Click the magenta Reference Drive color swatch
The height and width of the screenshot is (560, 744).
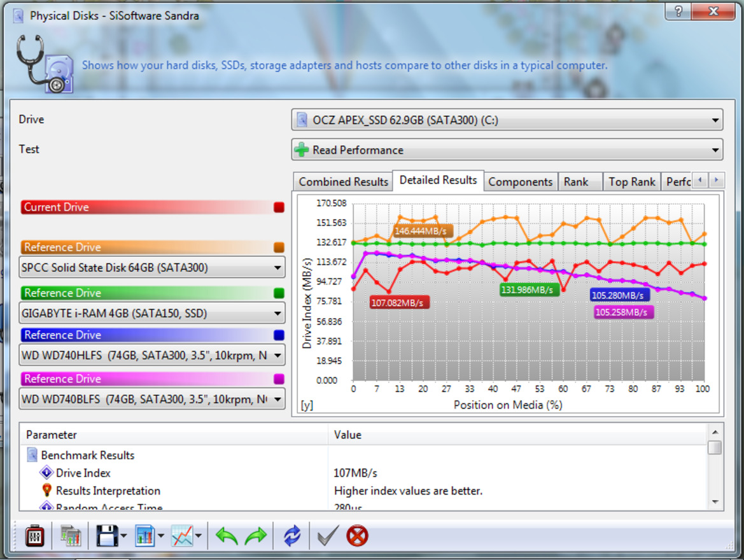(279, 379)
